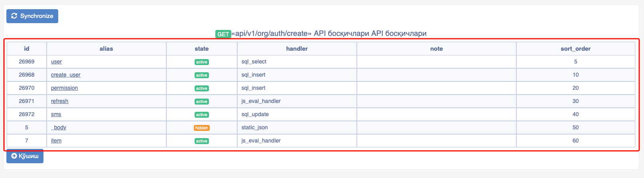Open the permission alias link
This screenshot has width=644, height=178.
pos(65,88)
